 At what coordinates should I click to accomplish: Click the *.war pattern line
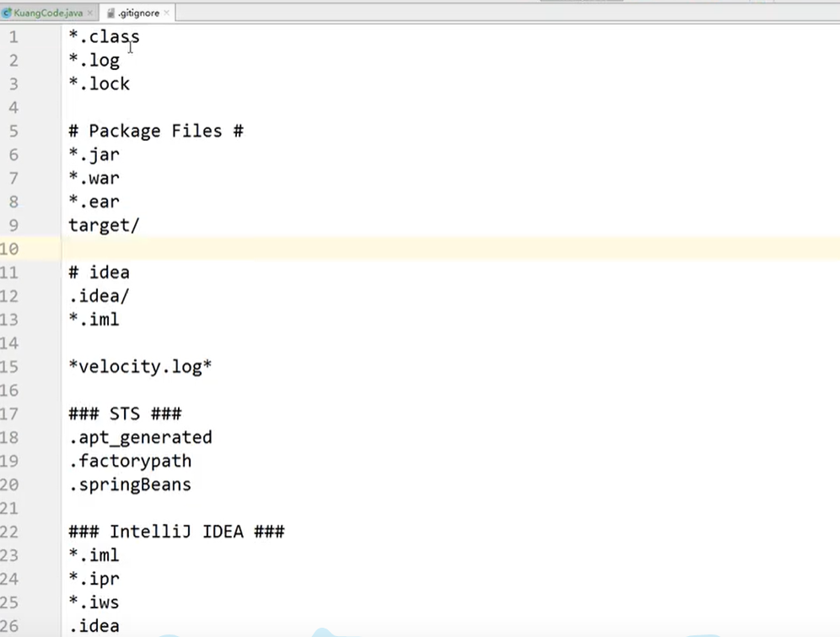(94, 178)
